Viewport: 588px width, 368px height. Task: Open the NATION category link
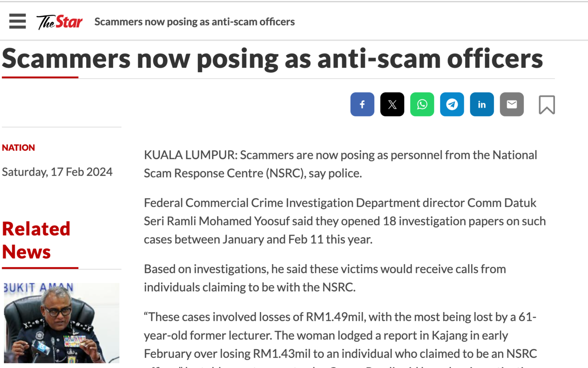[18, 148]
